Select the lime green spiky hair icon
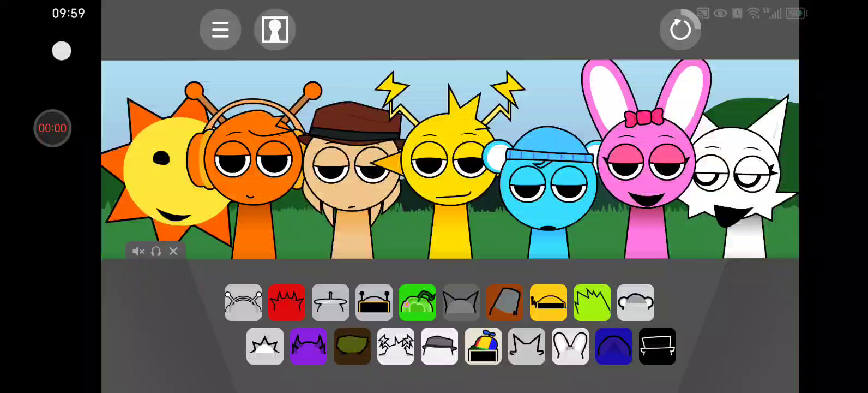 pyautogui.click(x=592, y=302)
